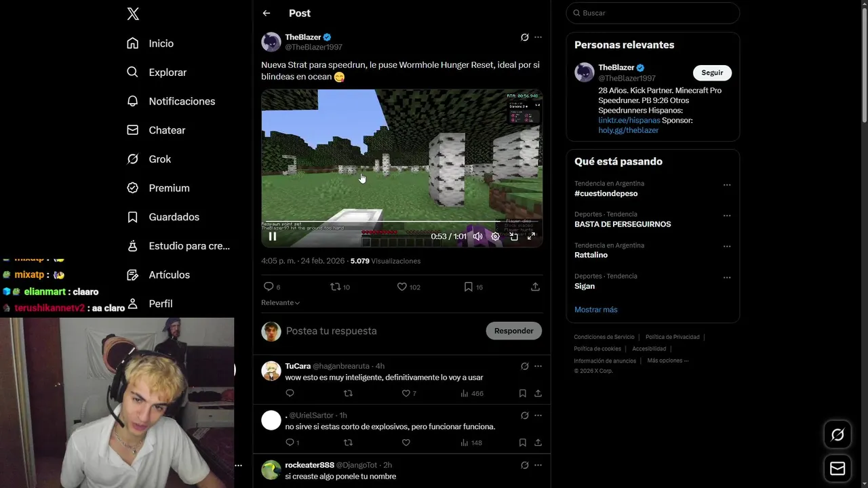Toggle picture-in-picture on the video
The width and height of the screenshot is (868, 488).
click(x=514, y=236)
